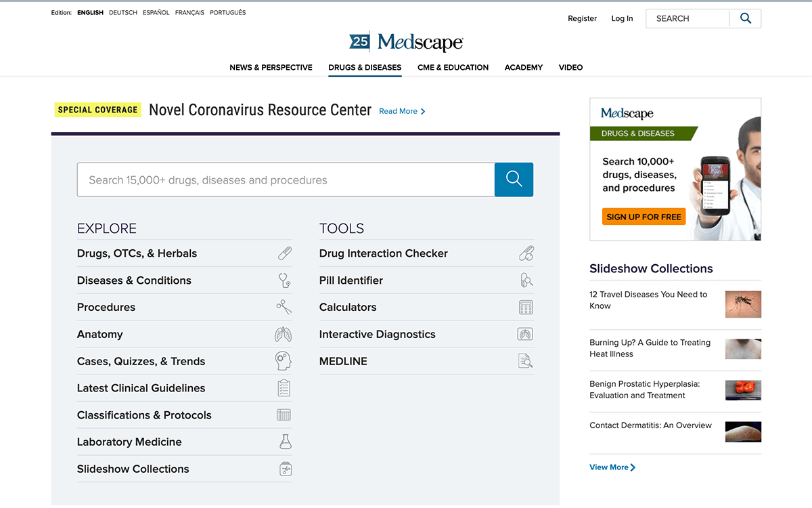Click the stethoscope icon beside Diseases & Conditions
Viewport: 812px width, 508px height.
coord(285,280)
